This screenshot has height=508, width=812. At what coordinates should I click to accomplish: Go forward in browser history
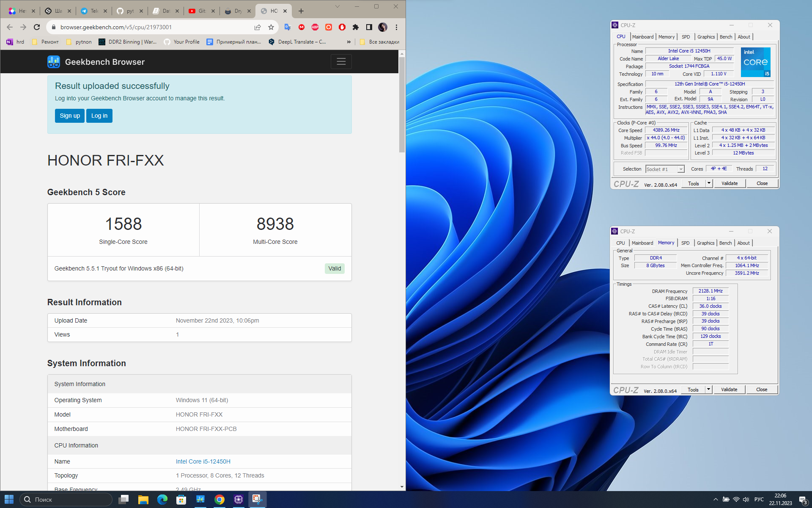click(23, 27)
